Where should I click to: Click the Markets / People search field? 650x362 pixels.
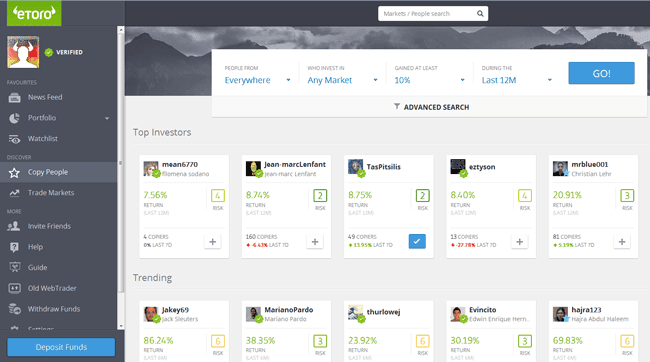[x=433, y=14]
